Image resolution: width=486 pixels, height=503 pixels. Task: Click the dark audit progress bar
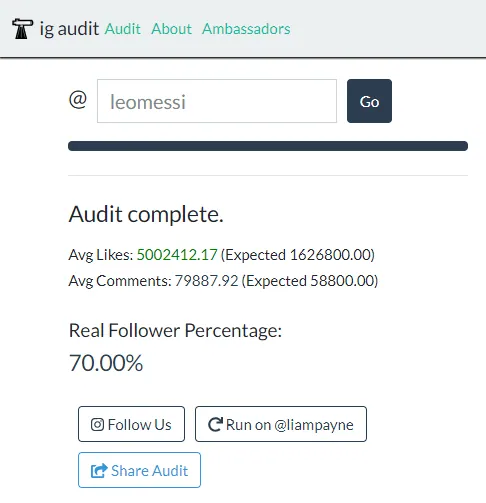268,146
